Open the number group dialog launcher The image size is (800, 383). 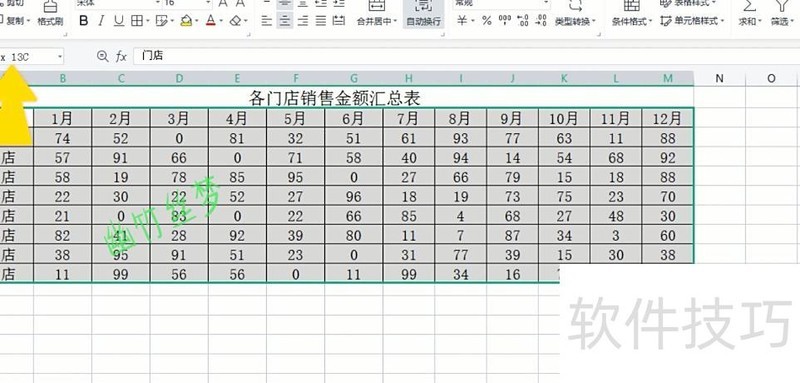(x=599, y=34)
